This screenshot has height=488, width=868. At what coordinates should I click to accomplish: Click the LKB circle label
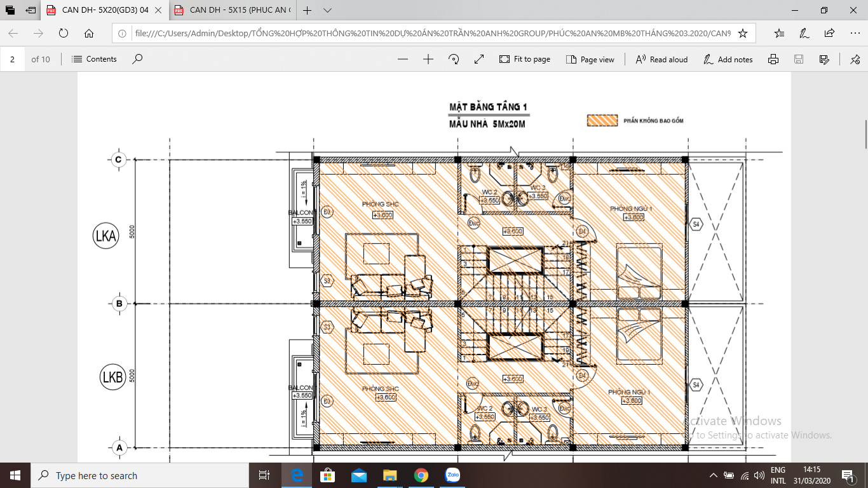[112, 377]
